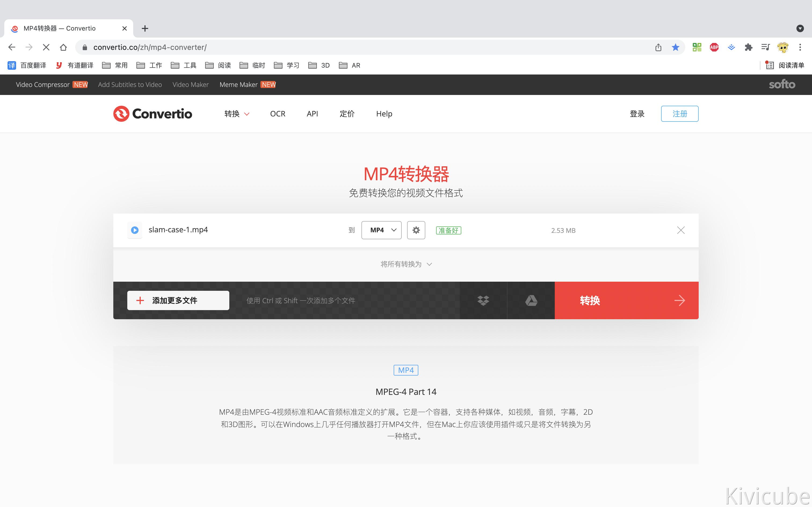Remove slam-case-1.mp4 with the X icon

681,230
